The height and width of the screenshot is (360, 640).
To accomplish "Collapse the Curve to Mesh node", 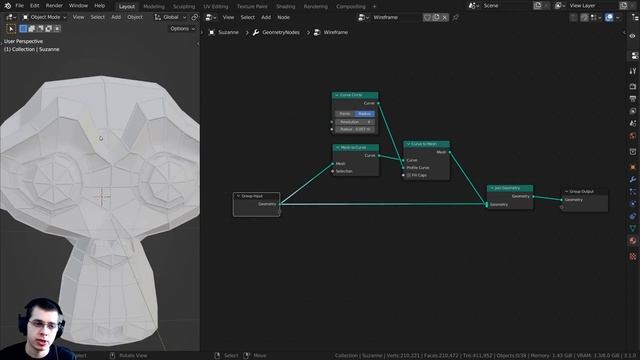I will [x=408, y=144].
